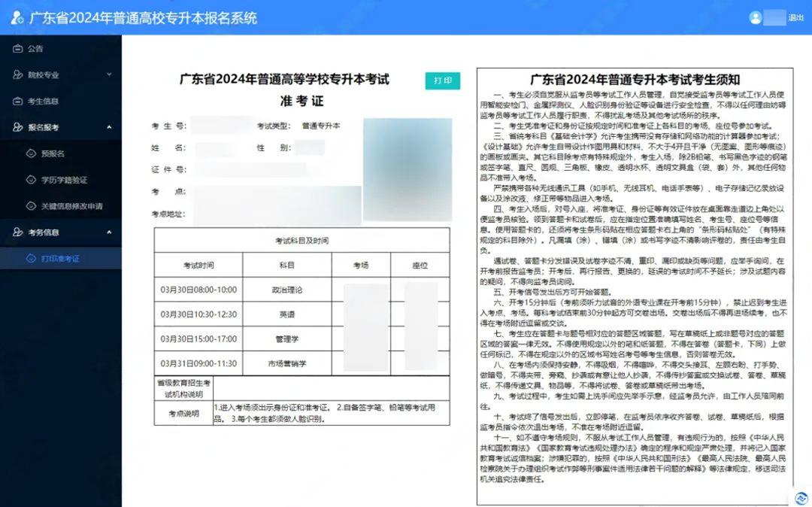Collapse the 报名报考 section chevron
This screenshot has height=507, width=812.
pos(109,128)
